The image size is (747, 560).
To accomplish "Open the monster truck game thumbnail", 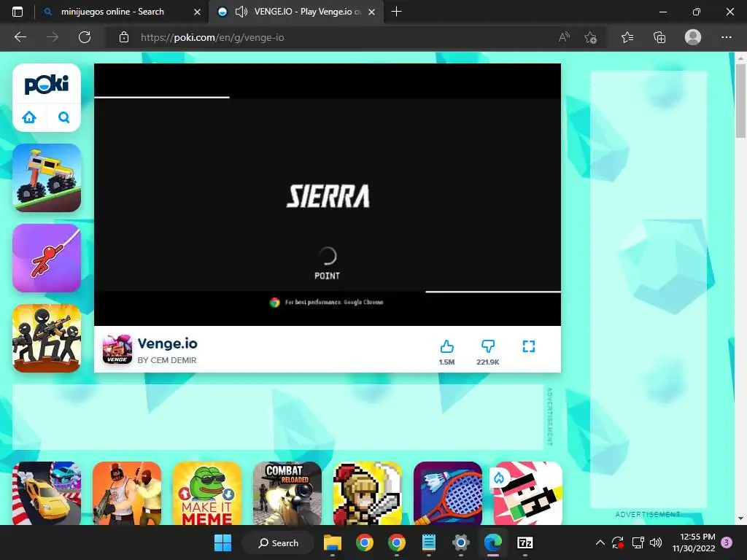I will pyautogui.click(x=47, y=178).
